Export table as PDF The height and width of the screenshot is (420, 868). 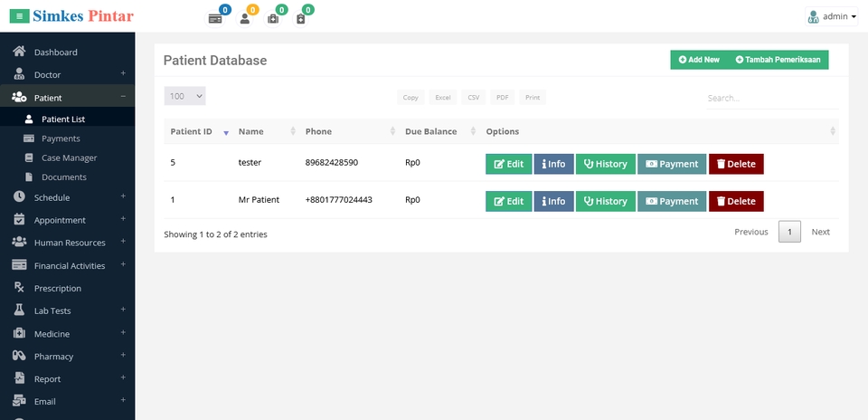point(502,98)
